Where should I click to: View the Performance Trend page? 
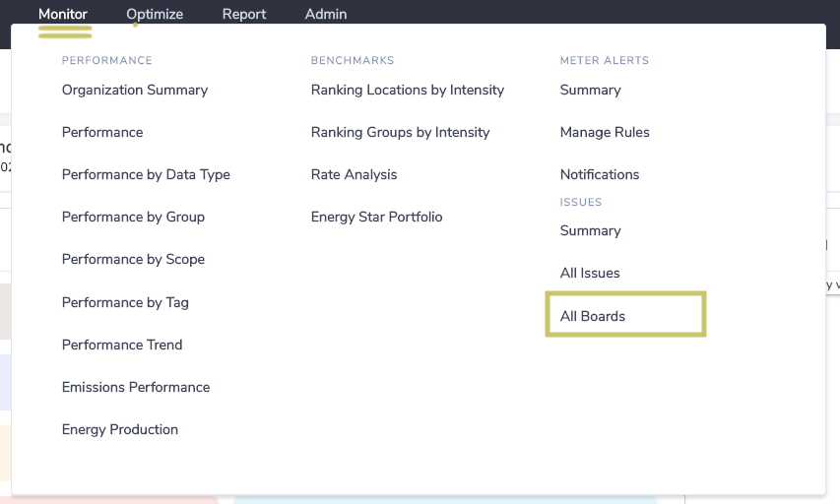tap(122, 345)
